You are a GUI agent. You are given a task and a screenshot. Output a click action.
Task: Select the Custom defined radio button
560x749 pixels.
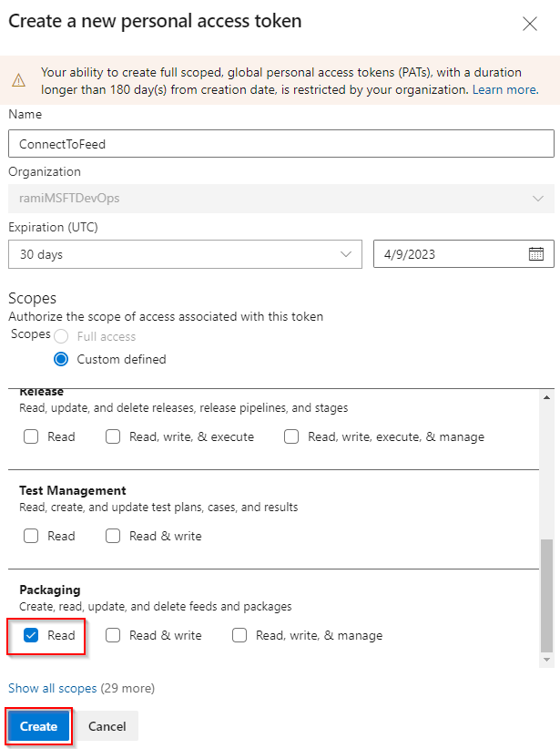(x=61, y=359)
